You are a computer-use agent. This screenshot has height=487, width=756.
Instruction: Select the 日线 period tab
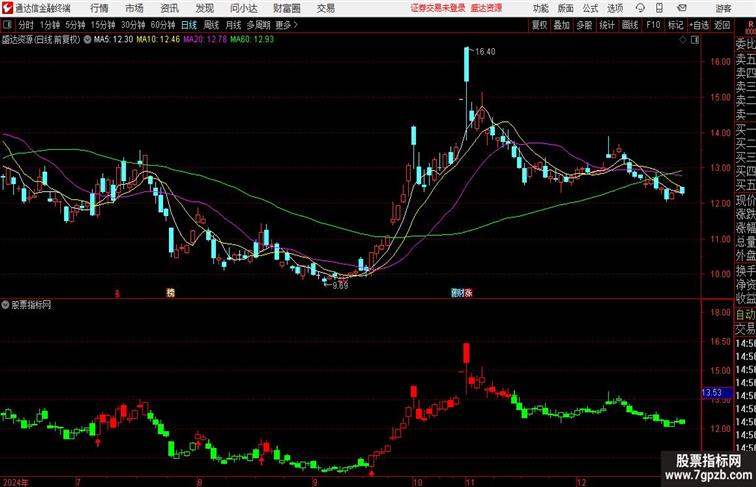pyautogui.click(x=189, y=25)
